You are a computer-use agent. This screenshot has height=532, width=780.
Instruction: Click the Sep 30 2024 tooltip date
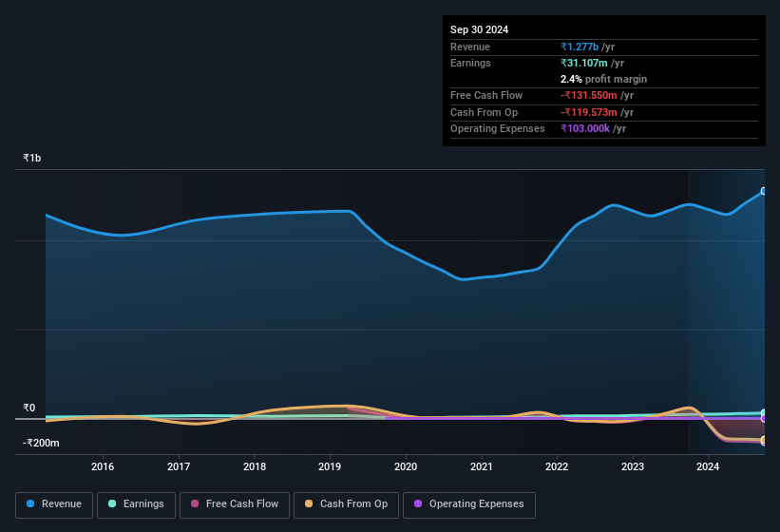coord(479,29)
